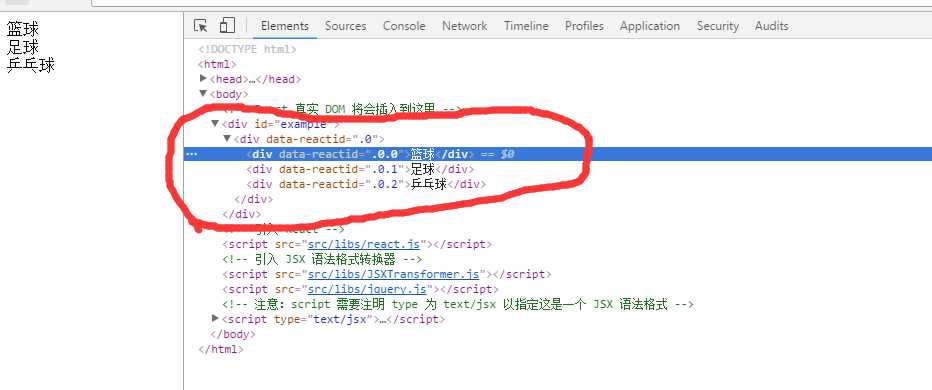
Task: Click the ellipsis actions on selected row
Action: pos(191,154)
